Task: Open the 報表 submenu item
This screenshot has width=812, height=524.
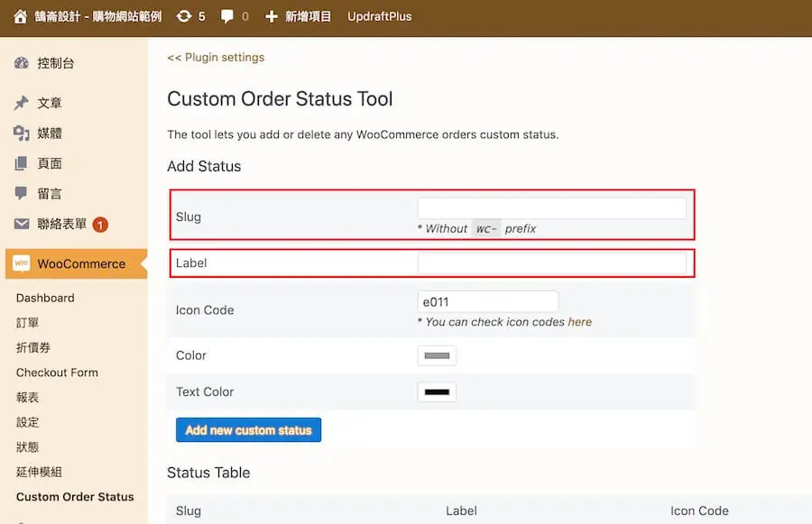Action: [27, 397]
